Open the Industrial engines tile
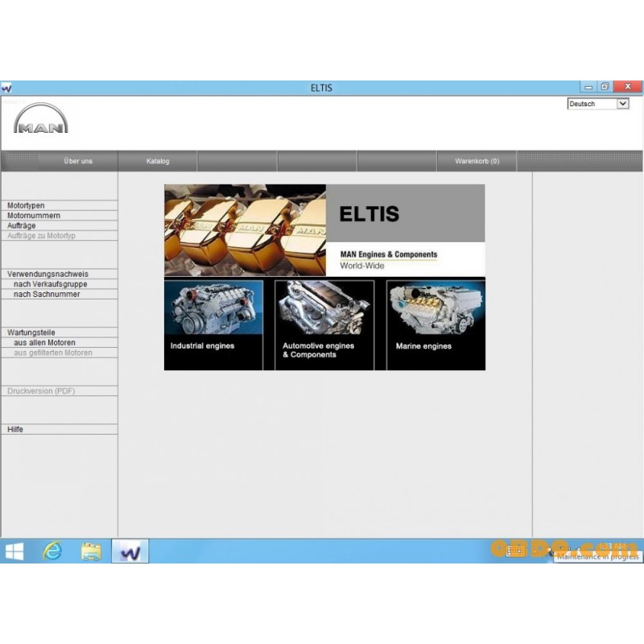 pyautogui.click(x=213, y=325)
